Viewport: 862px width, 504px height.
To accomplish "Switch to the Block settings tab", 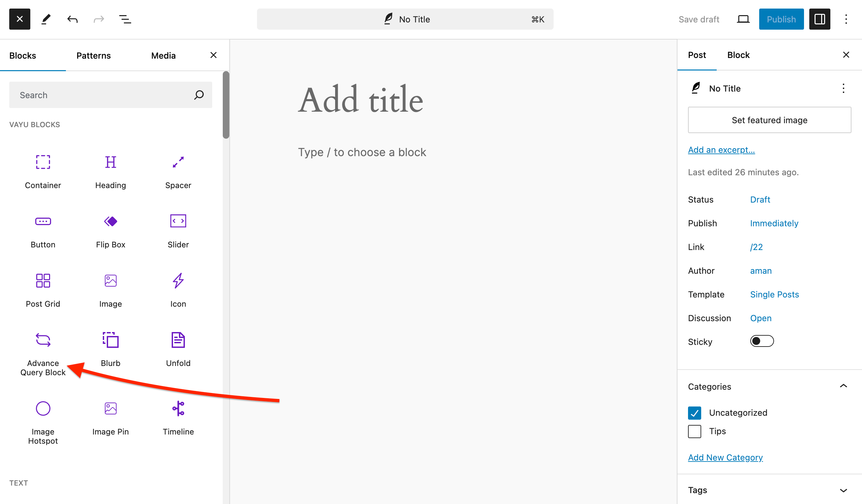I will click(x=738, y=55).
